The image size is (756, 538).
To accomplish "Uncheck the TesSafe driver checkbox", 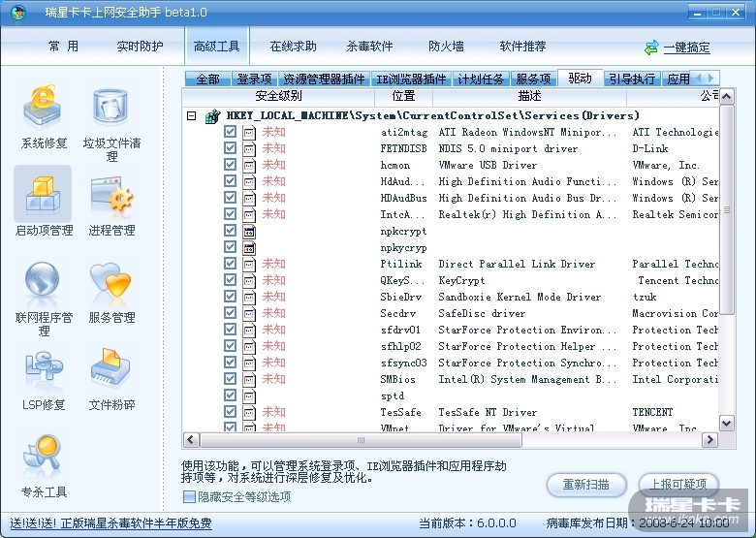I will click(x=230, y=411).
